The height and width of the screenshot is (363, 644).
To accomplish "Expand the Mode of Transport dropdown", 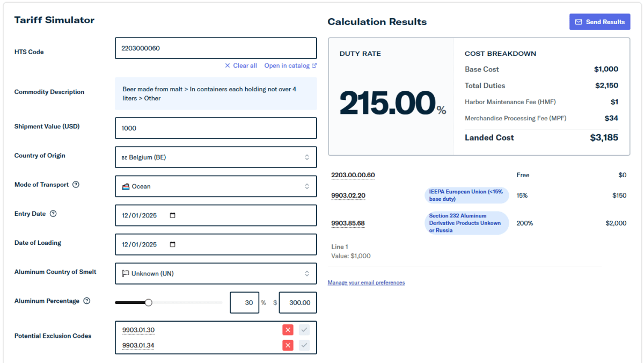I will pyautogui.click(x=216, y=186).
